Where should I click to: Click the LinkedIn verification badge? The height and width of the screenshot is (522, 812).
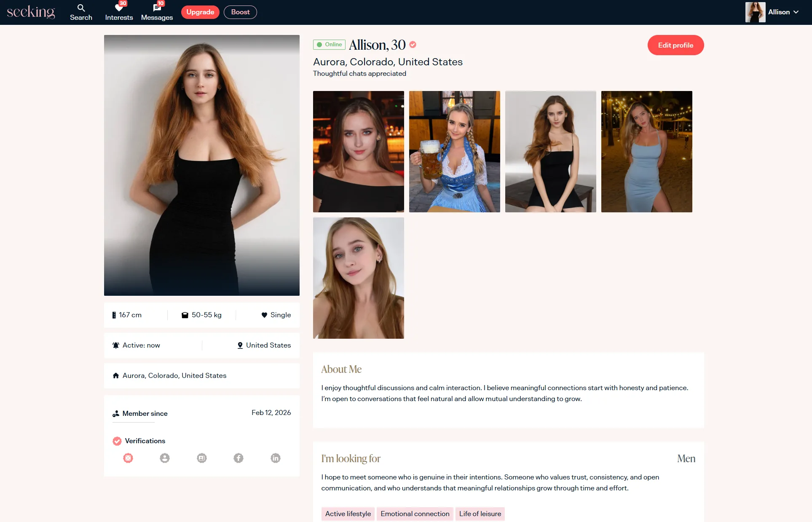276,458
